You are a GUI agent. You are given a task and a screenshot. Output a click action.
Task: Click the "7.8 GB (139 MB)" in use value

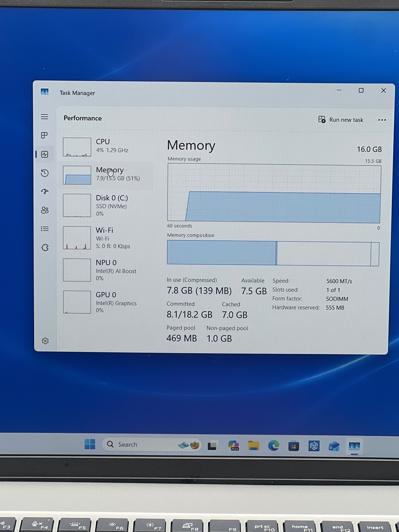[199, 291]
